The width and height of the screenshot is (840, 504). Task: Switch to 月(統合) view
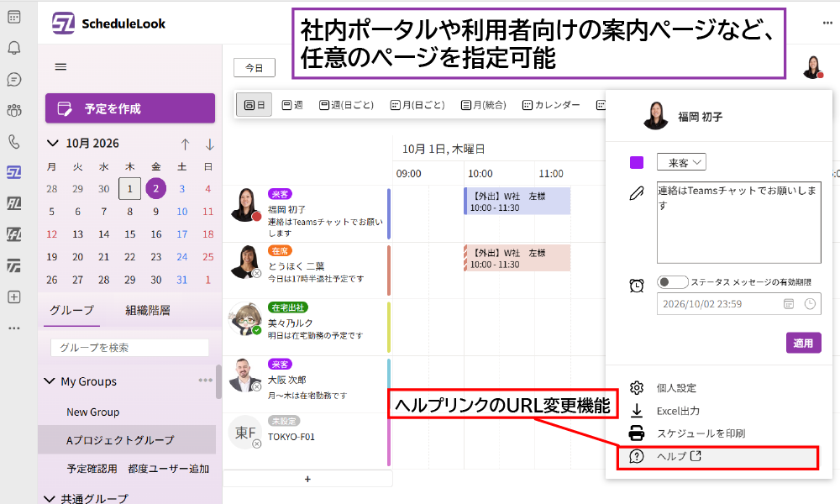click(x=484, y=105)
